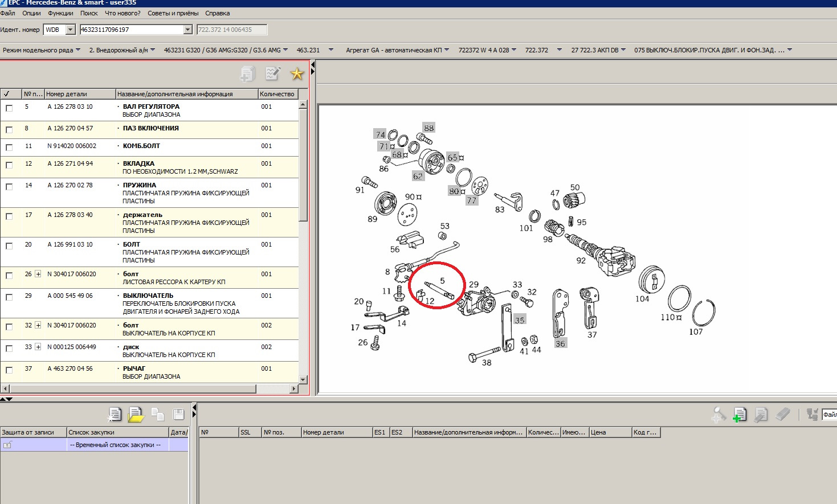
Task: Click the gold star favorites icon
Action: click(297, 73)
